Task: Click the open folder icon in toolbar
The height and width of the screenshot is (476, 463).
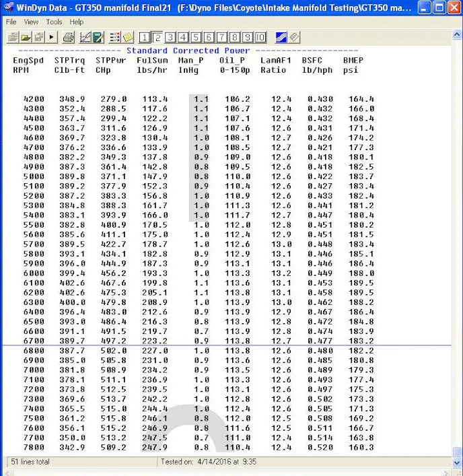Action: tap(25, 37)
